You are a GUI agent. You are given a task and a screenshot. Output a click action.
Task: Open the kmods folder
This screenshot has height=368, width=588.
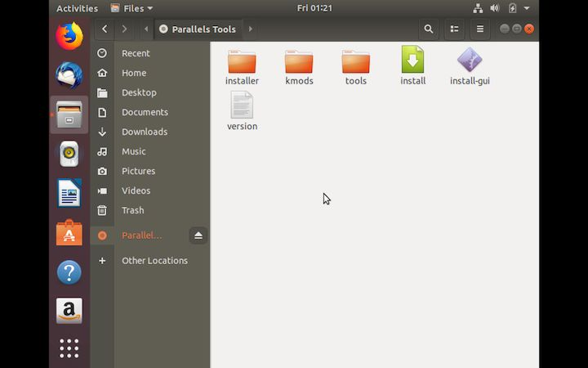point(299,66)
